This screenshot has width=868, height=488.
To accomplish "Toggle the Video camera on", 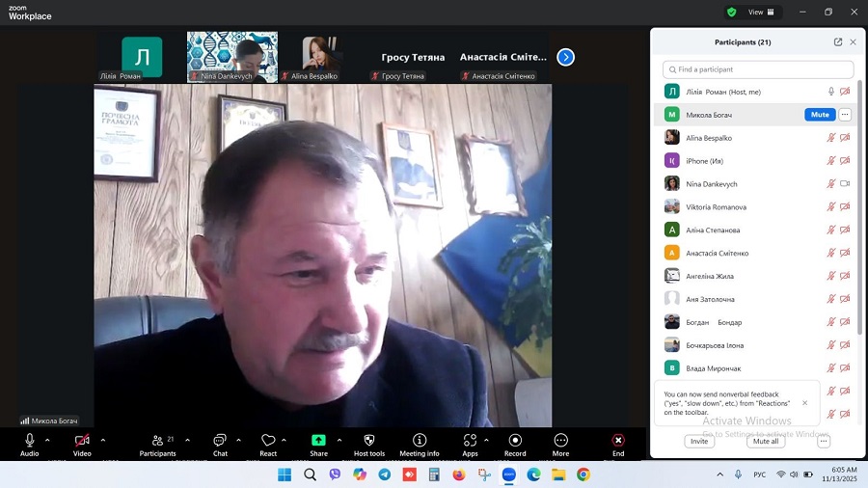I will click(x=82, y=441).
